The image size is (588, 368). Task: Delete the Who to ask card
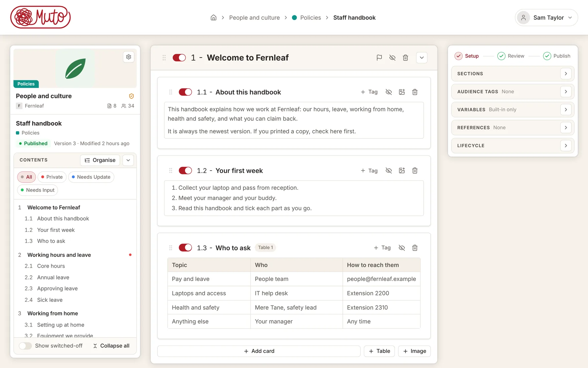click(415, 248)
